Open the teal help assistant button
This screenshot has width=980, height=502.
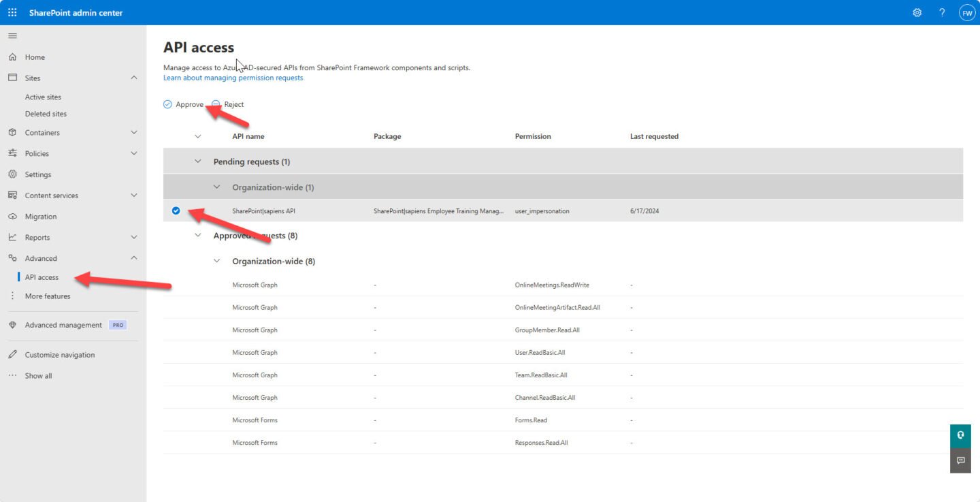(960, 436)
